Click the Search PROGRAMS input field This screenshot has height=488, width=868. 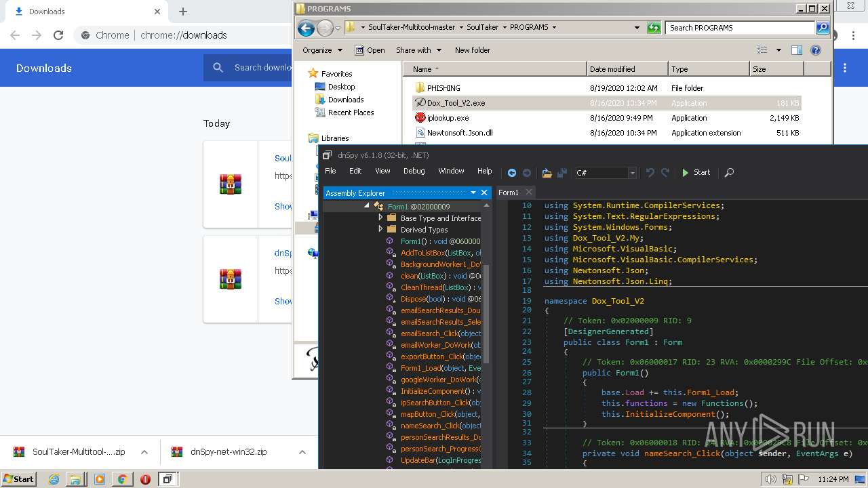point(741,28)
